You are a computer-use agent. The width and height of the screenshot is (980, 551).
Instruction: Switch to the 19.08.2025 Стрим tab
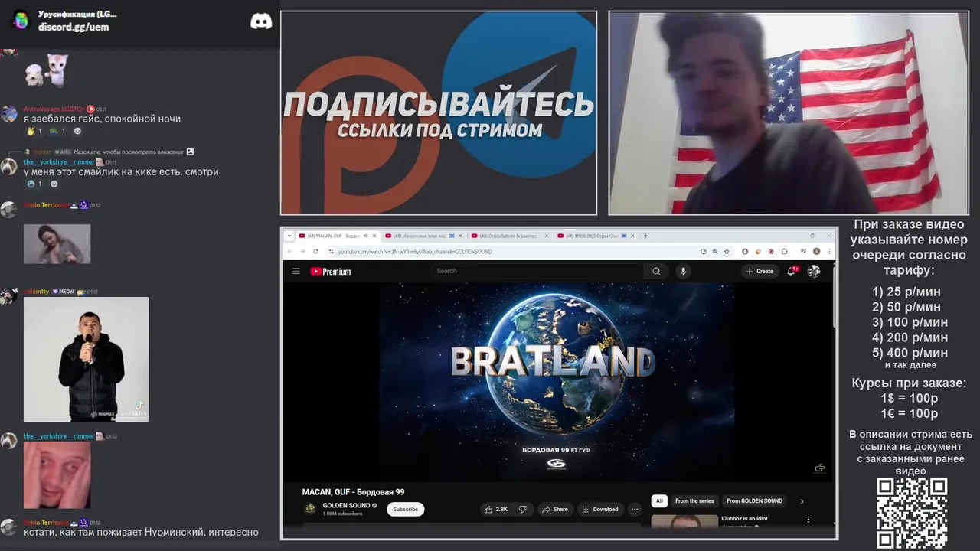[596, 236]
